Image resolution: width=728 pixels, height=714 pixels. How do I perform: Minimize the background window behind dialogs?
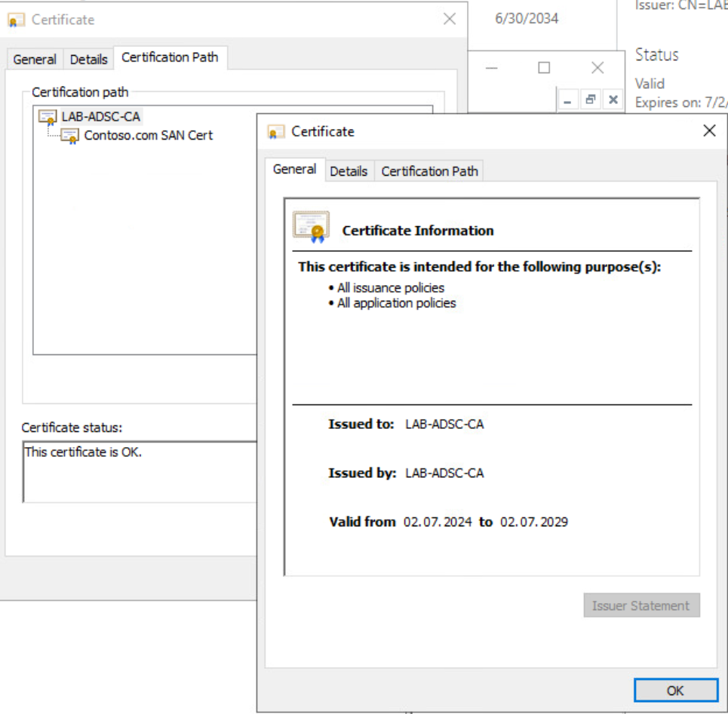tap(492, 68)
